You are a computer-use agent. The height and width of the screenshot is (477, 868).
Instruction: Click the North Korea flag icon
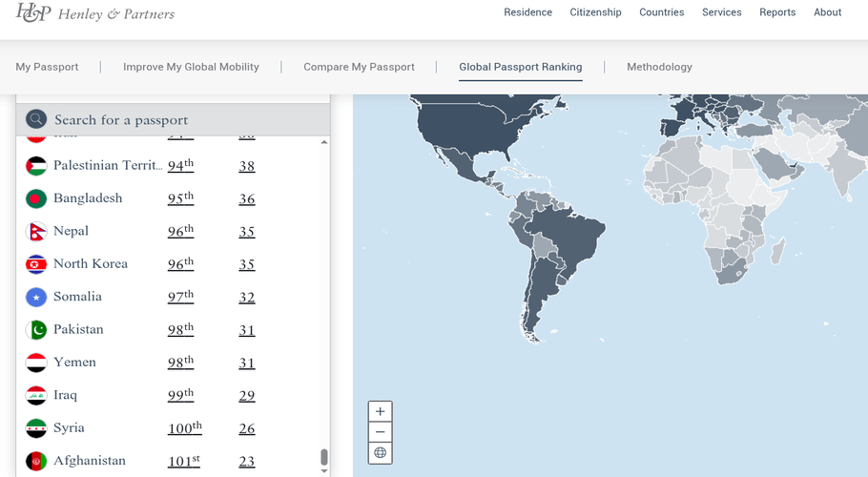36,264
